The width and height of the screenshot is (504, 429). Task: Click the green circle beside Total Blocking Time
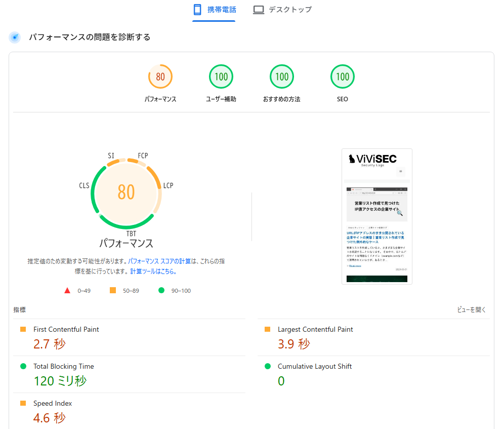pyautogui.click(x=23, y=366)
